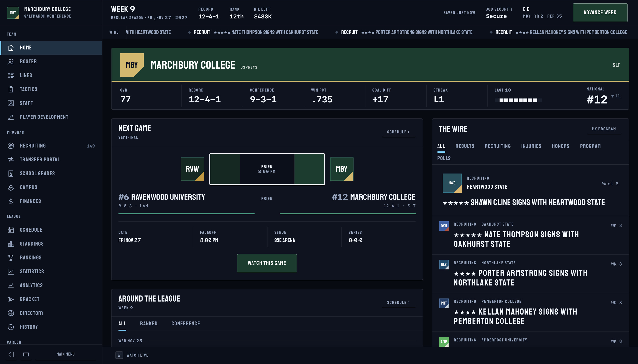The height and width of the screenshot is (364, 638).
Task: Select Conference tab in Around the League
Action: 186,323
